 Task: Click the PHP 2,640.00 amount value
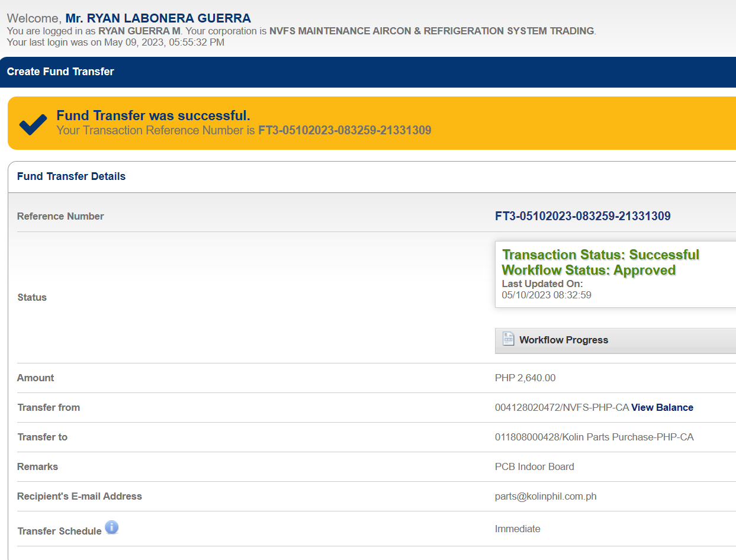click(x=525, y=378)
